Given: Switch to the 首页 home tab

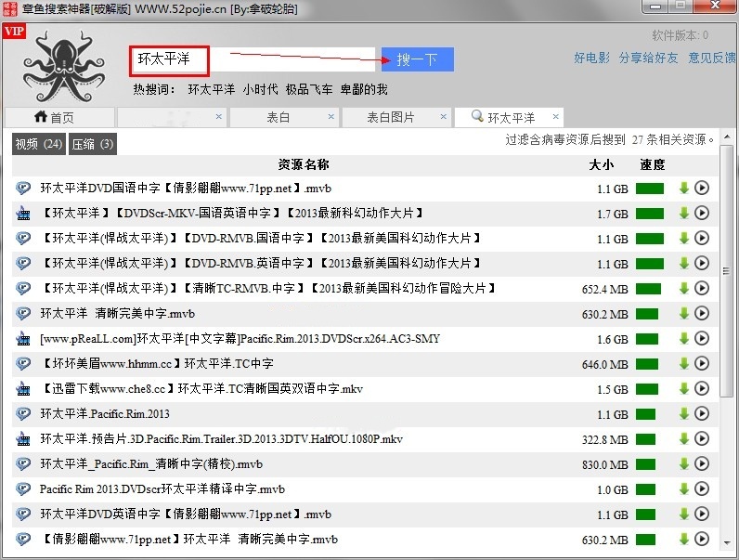Looking at the screenshot, I should (59, 117).
